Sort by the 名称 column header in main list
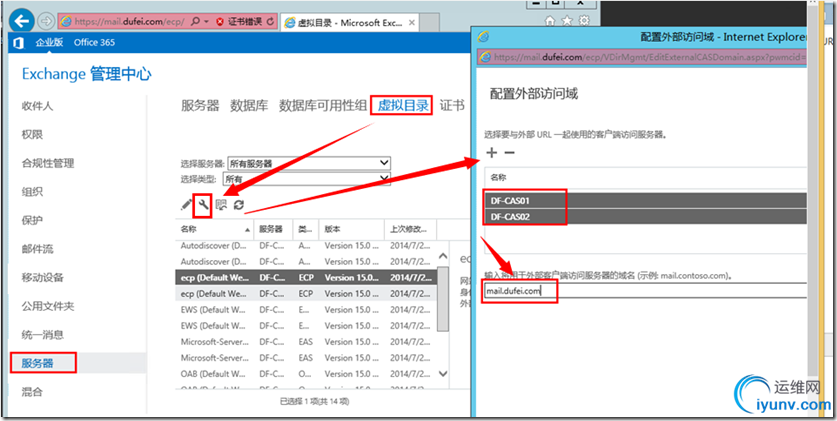 coord(215,229)
